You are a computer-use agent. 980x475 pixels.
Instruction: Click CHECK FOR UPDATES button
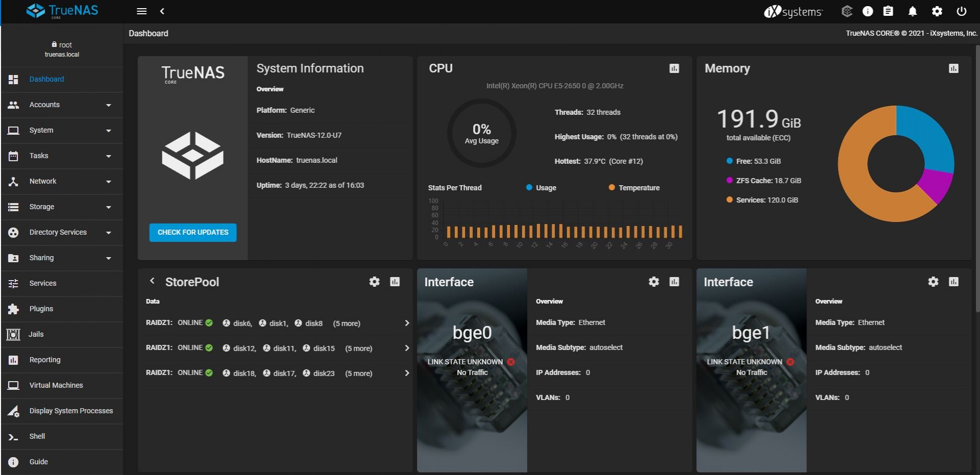(193, 232)
